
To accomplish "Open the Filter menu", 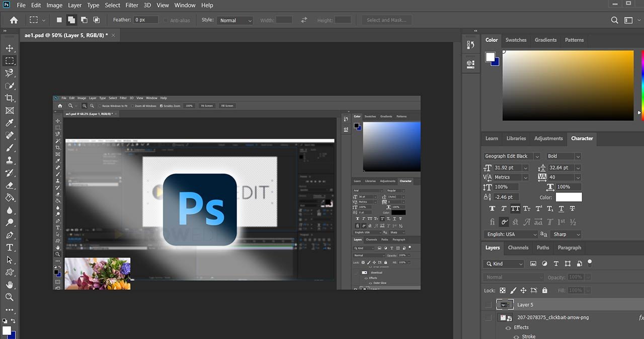I will pyautogui.click(x=132, y=6).
